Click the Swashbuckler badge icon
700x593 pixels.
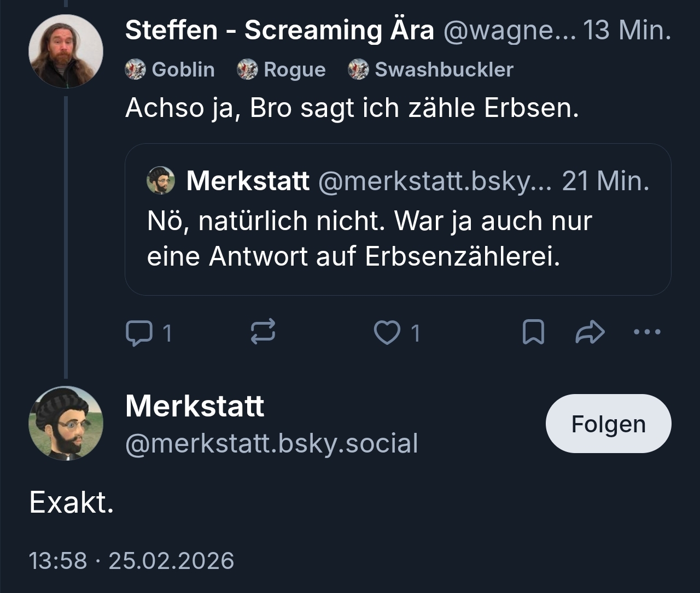358,69
